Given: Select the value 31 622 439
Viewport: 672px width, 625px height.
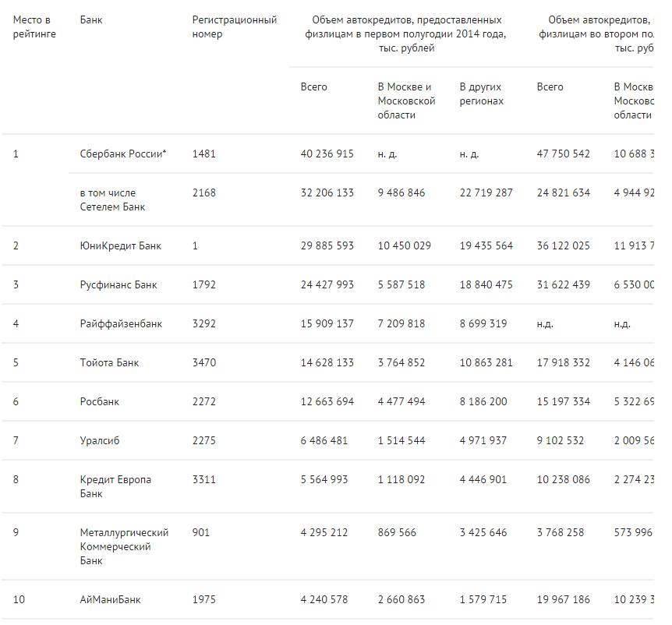Looking at the screenshot, I should (x=563, y=285).
